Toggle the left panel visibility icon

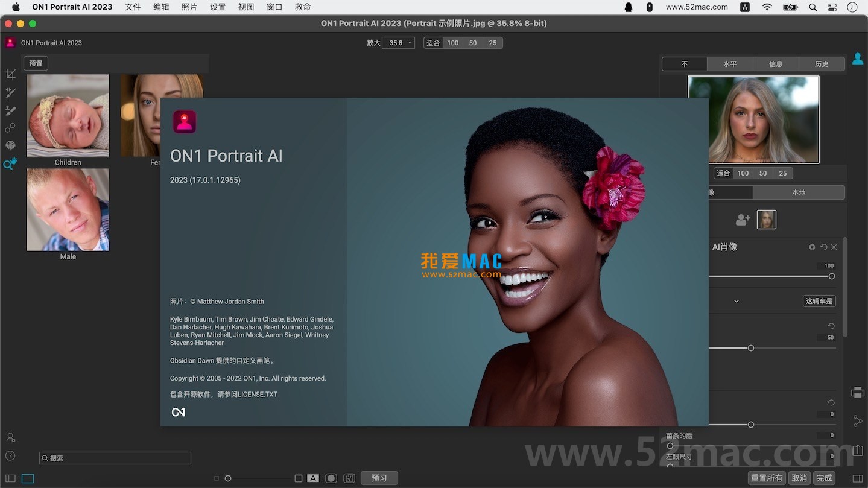(10, 478)
